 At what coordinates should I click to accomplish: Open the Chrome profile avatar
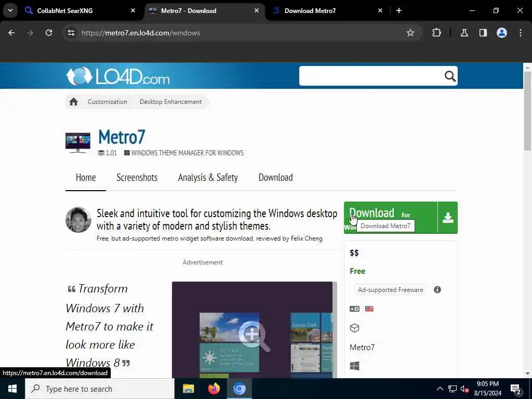(502, 33)
